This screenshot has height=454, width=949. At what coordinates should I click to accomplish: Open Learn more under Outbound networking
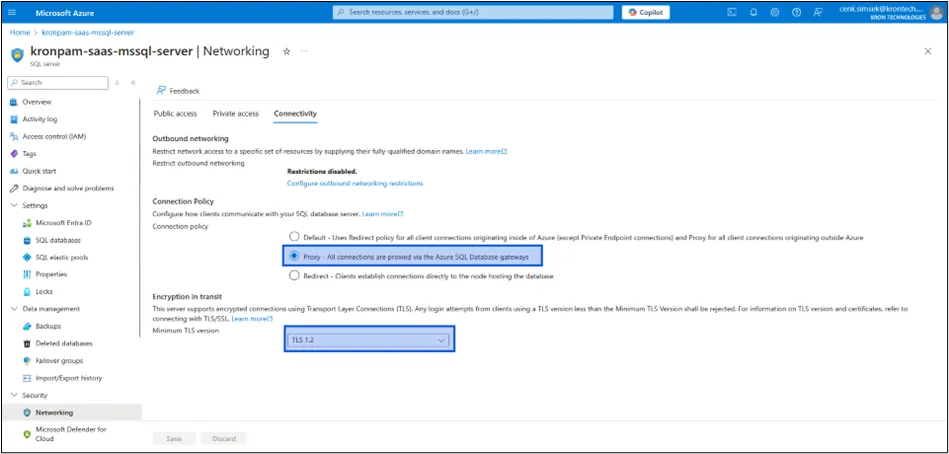pyautogui.click(x=486, y=151)
